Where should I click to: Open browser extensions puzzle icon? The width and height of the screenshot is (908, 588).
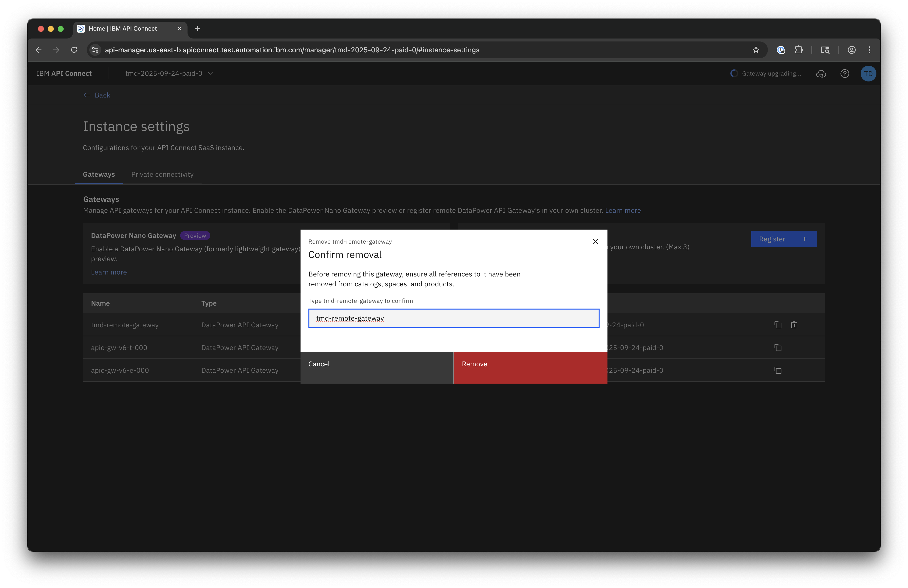798,50
